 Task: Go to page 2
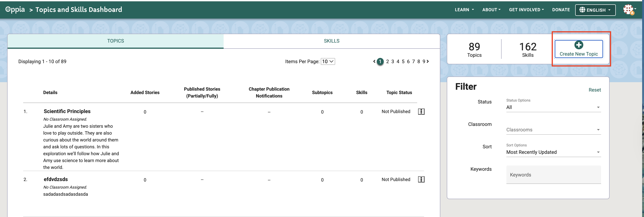coord(387,61)
